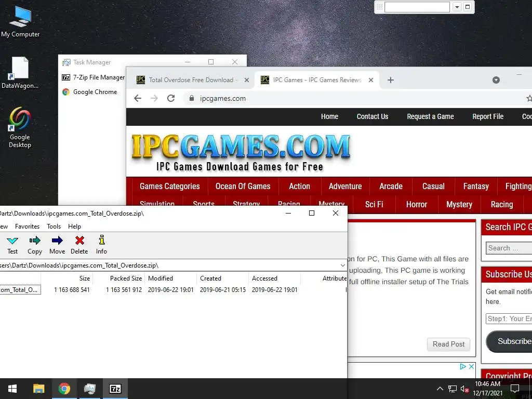Close the IPC Games Reviews tab
532x399 pixels.
point(371,80)
